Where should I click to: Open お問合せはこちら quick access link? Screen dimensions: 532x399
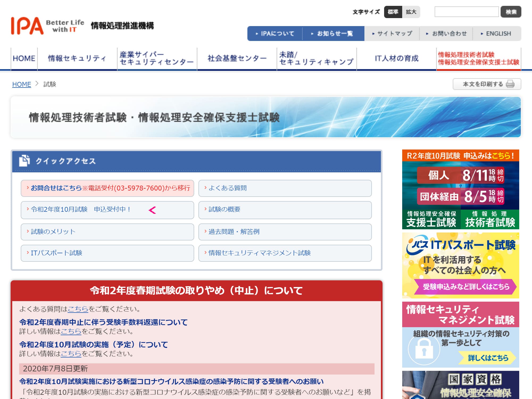107,188
